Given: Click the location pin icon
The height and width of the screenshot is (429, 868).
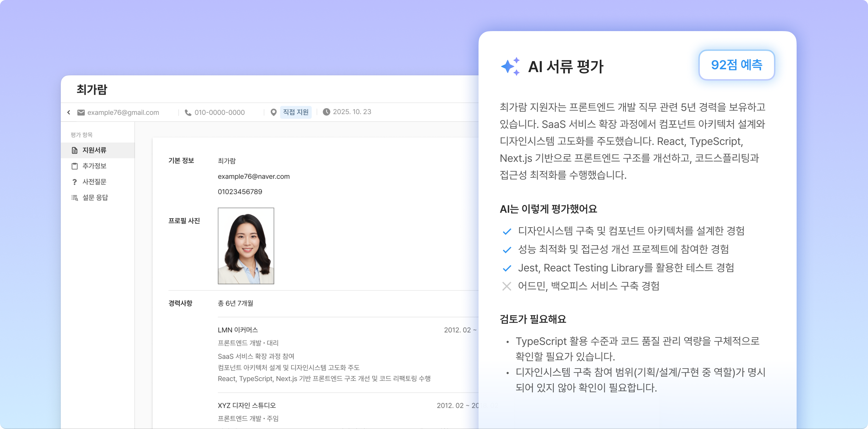Looking at the screenshot, I should 274,112.
